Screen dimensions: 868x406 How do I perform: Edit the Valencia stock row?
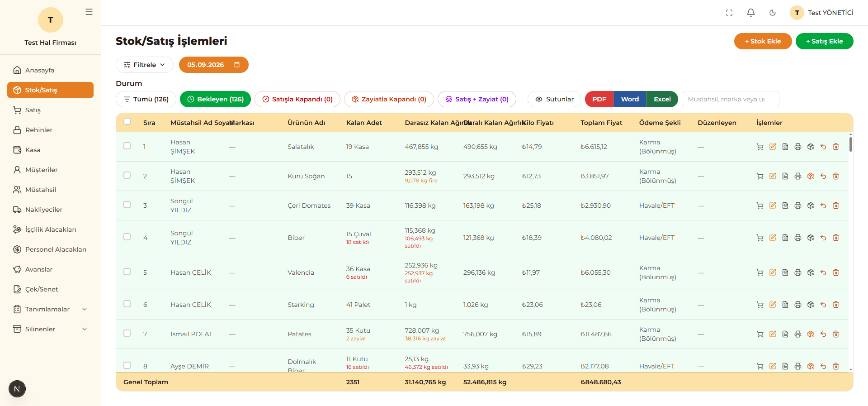pyautogui.click(x=773, y=272)
